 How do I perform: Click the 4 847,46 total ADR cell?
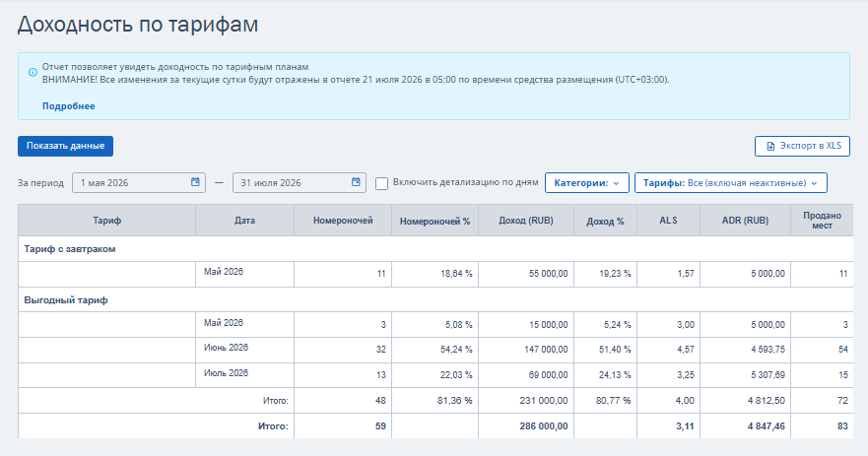pos(745,426)
